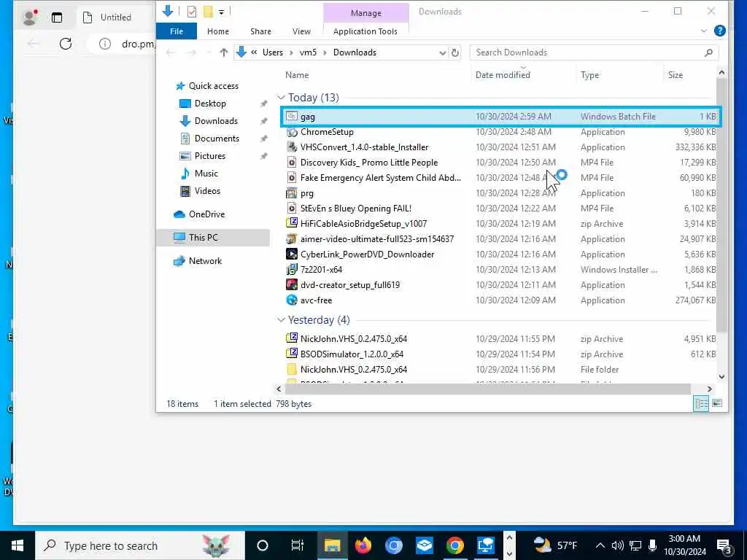The width and height of the screenshot is (747, 560).
Task: Open the address bar history dropdown
Action: (443, 52)
